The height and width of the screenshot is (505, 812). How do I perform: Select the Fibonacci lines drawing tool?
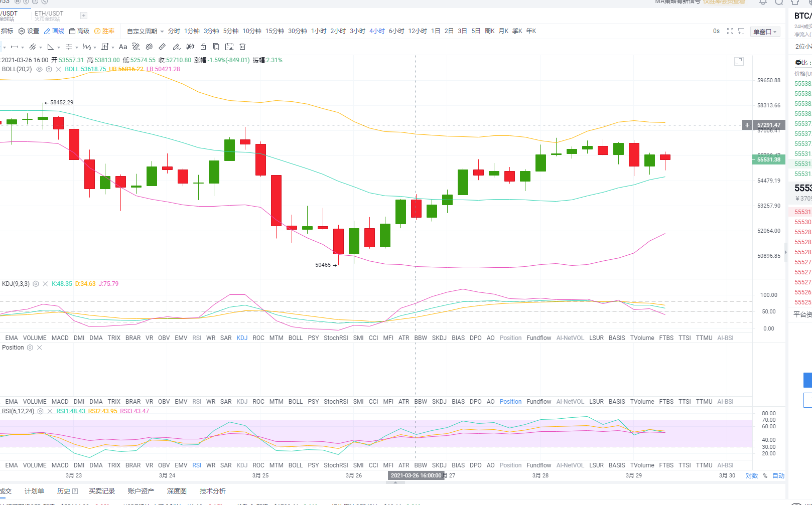click(69, 47)
